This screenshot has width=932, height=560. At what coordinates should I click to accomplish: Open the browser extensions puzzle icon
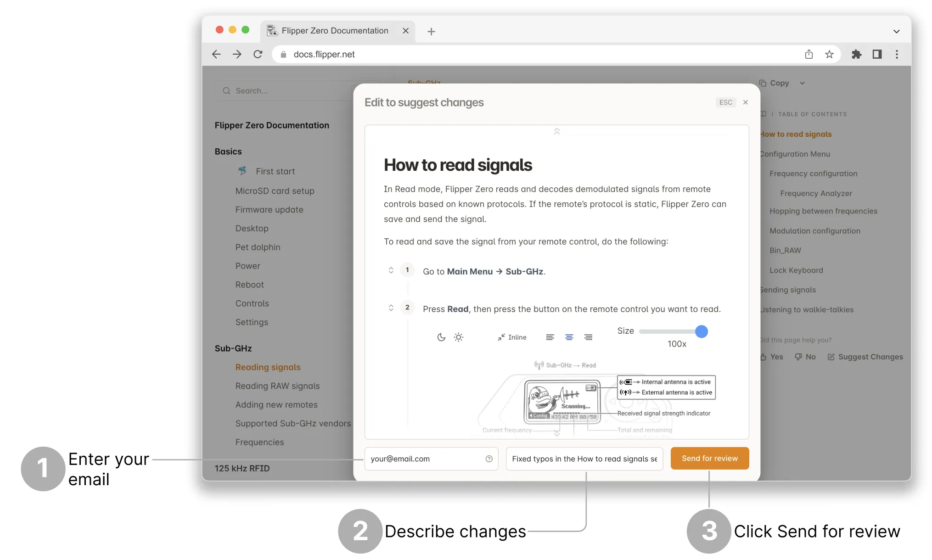point(856,55)
